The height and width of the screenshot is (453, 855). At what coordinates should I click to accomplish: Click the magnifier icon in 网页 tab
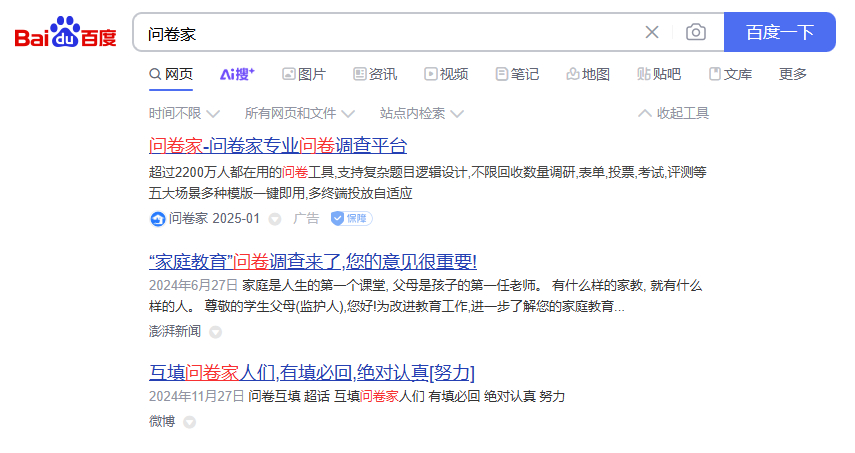(x=155, y=74)
